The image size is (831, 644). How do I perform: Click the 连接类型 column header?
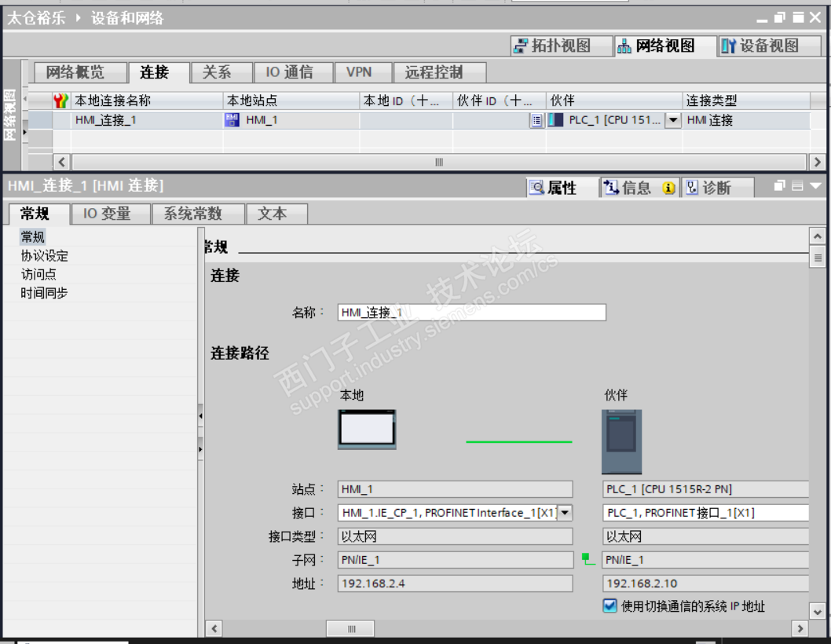[745, 101]
